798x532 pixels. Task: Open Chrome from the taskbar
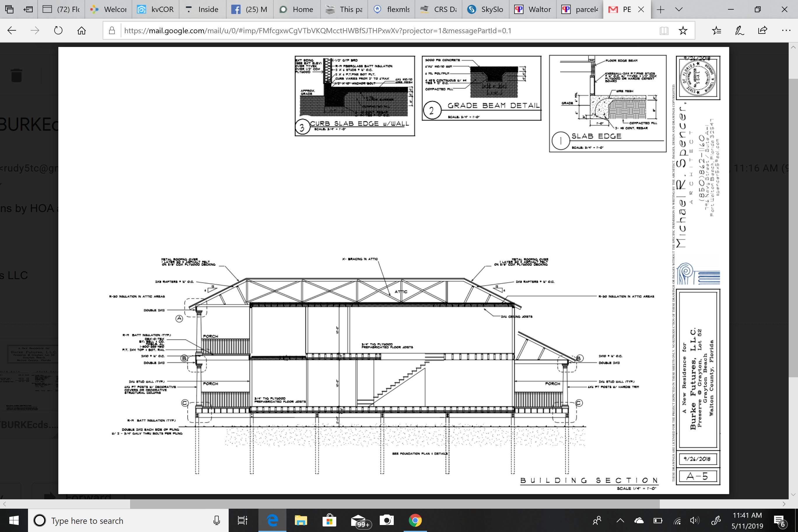click(x=415, y=520)
